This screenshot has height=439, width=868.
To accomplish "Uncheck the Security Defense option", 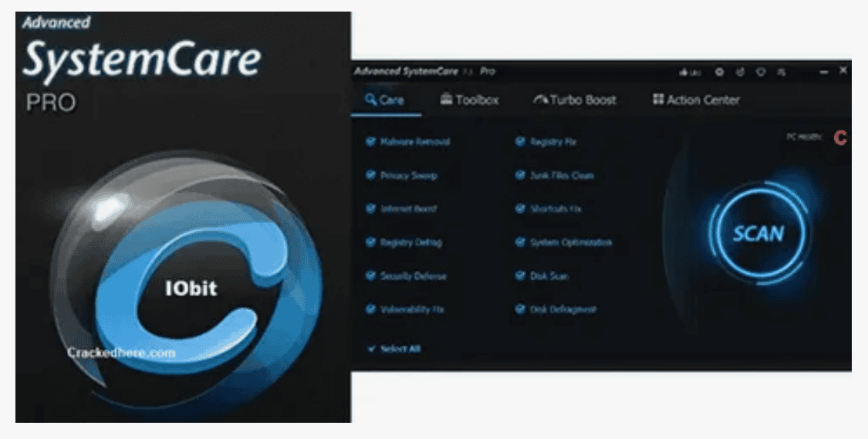I will point(371,275).
